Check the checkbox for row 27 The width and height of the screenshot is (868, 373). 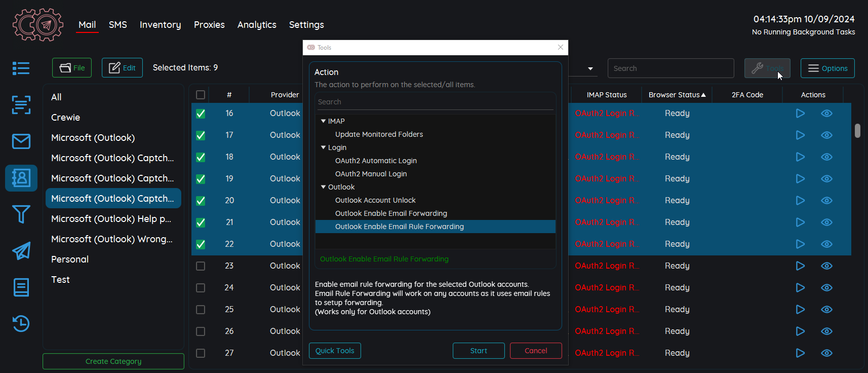(x=201, y=353)
